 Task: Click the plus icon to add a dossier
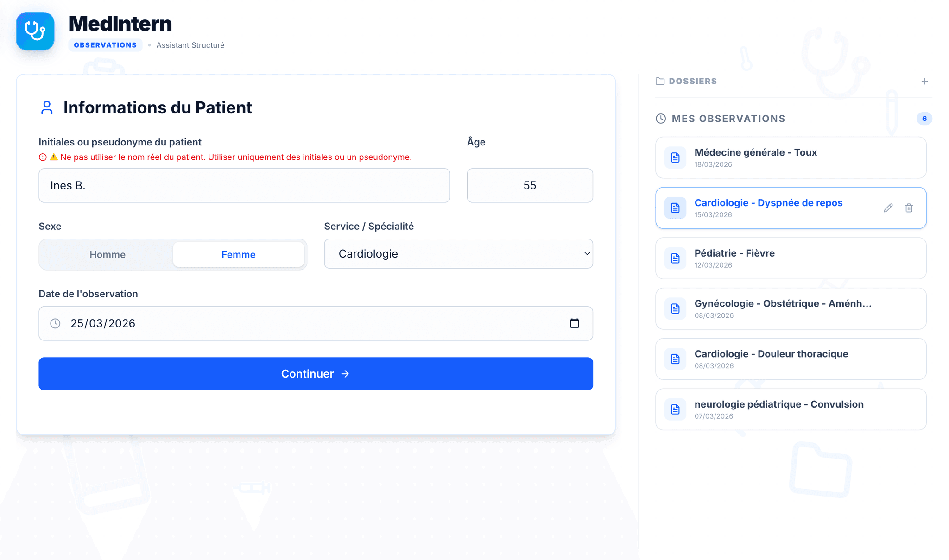(924, 82)
